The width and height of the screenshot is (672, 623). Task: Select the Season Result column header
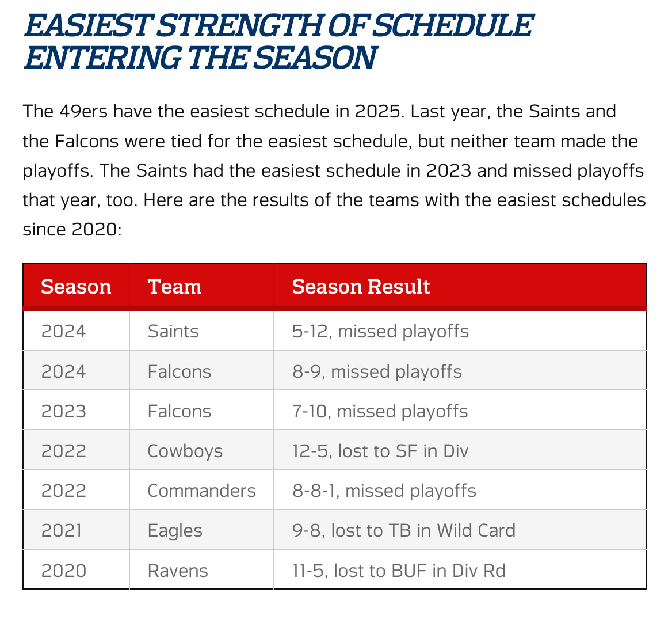[x=361, y=287]
